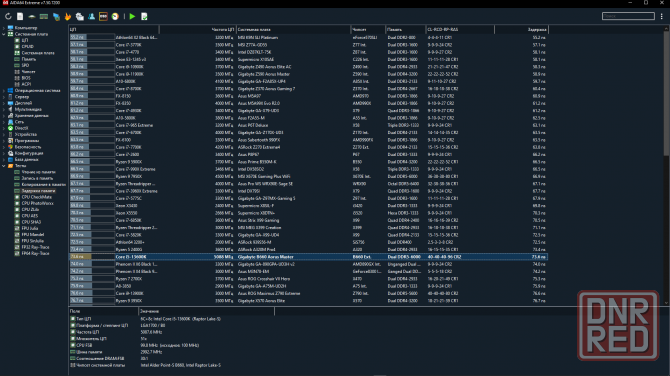
Task: Open FPU SinJulia benchmark
Action: [x=33, y=241]
